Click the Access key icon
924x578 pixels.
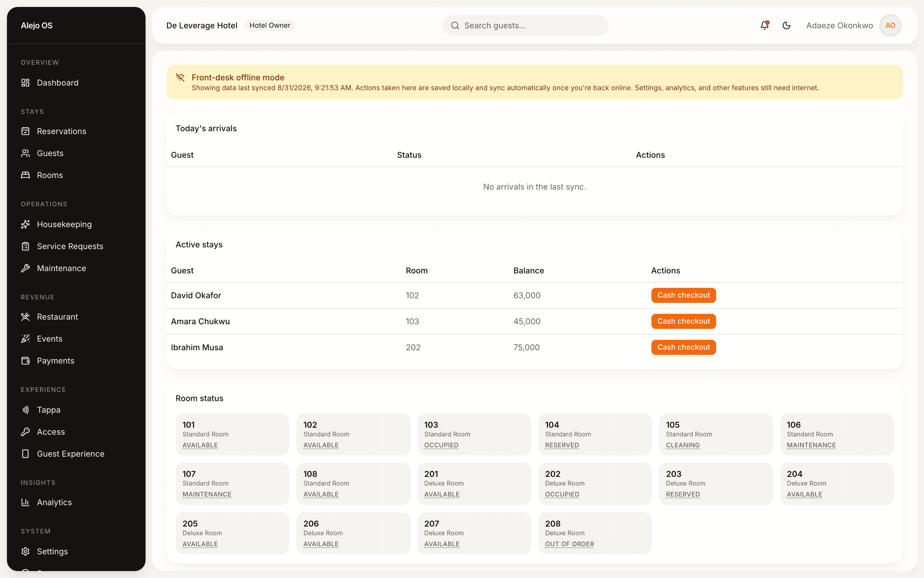point(25,432)
